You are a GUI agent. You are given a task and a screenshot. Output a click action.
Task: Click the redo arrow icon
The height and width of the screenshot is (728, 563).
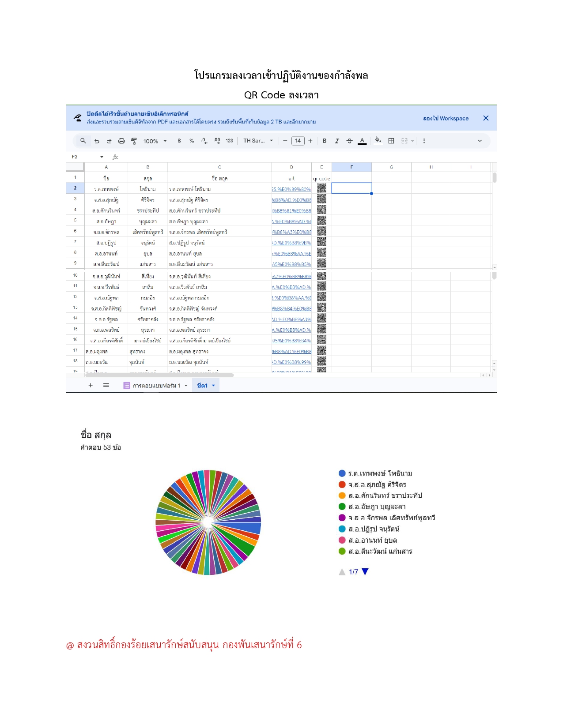click(x=109, y=141)
